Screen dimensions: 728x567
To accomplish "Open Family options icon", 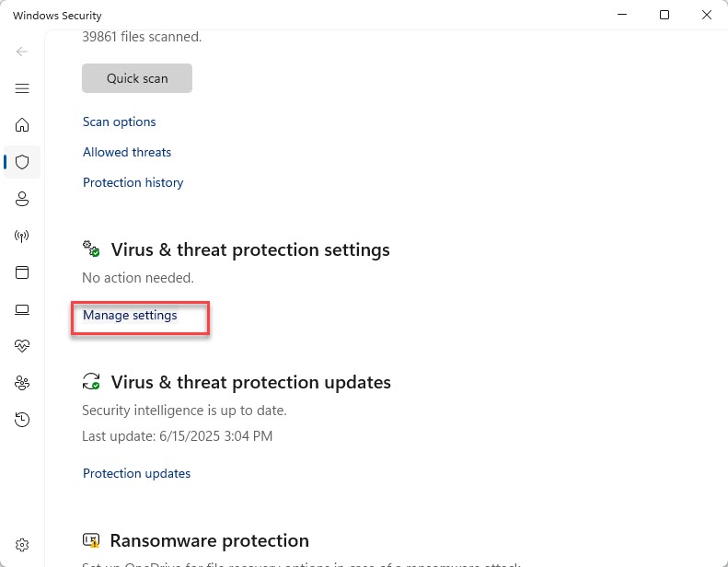I will (22, 383).
